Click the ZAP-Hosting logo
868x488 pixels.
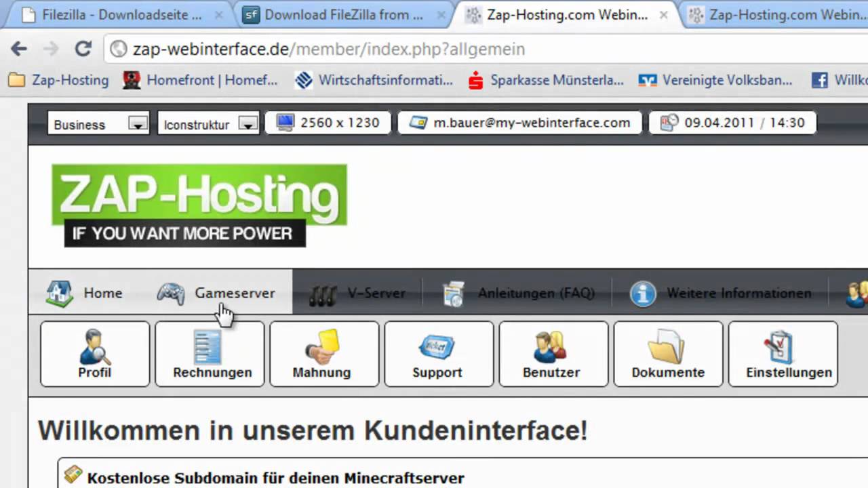pyautogui.click(x=199, y=205)
